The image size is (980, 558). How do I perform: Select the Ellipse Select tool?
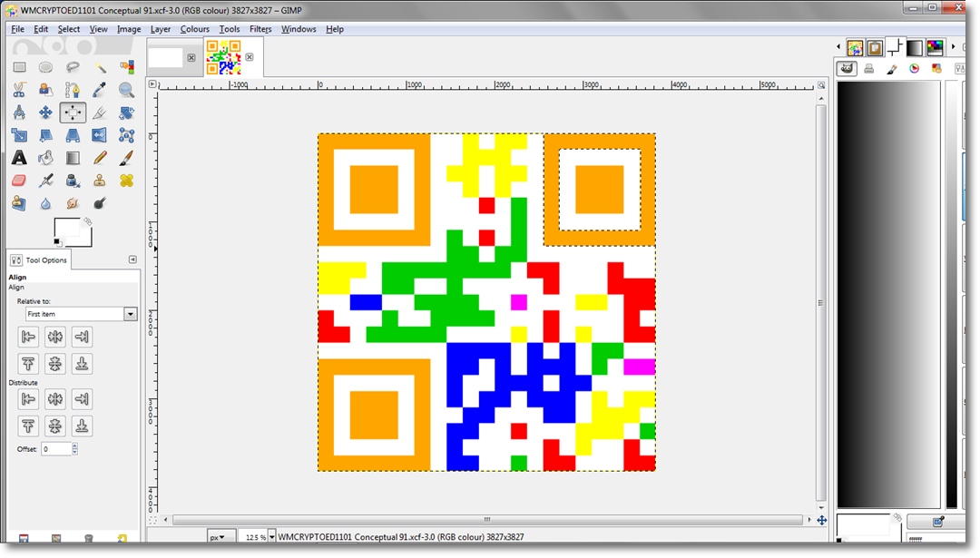coord(45,67)
